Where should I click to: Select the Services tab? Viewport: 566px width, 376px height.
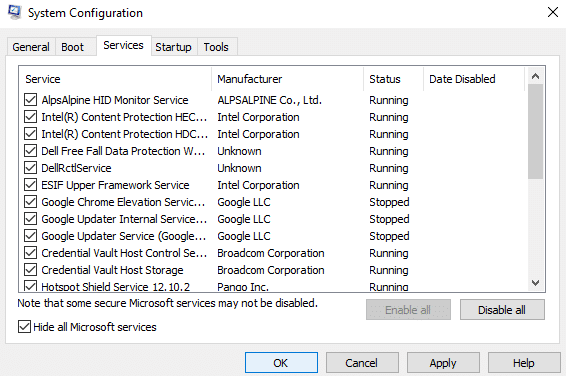(x=123, y=45)
